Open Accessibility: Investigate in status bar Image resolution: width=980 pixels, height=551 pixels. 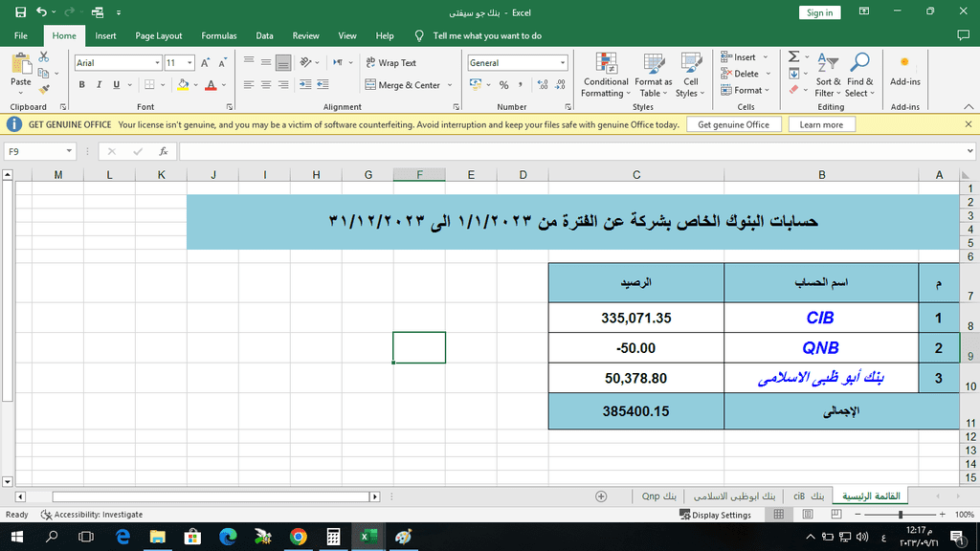point(92,515)
